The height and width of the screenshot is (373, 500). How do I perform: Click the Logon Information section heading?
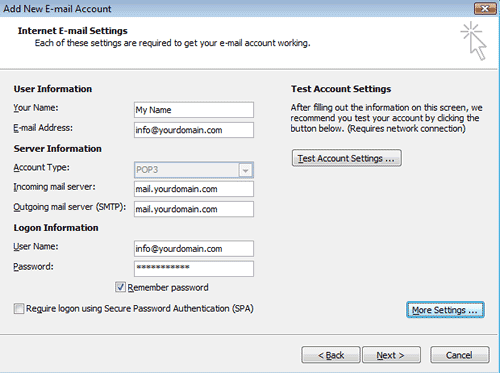coord(56,228)
